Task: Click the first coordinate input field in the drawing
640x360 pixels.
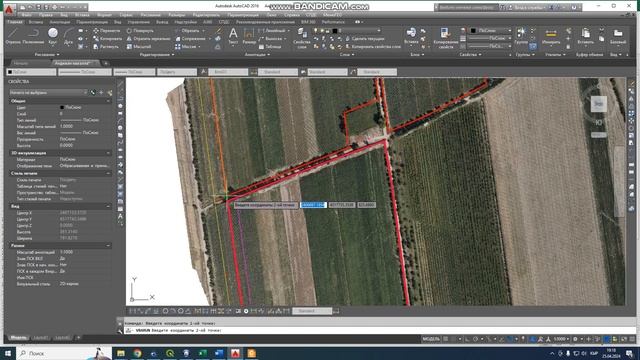Action: 313,205
